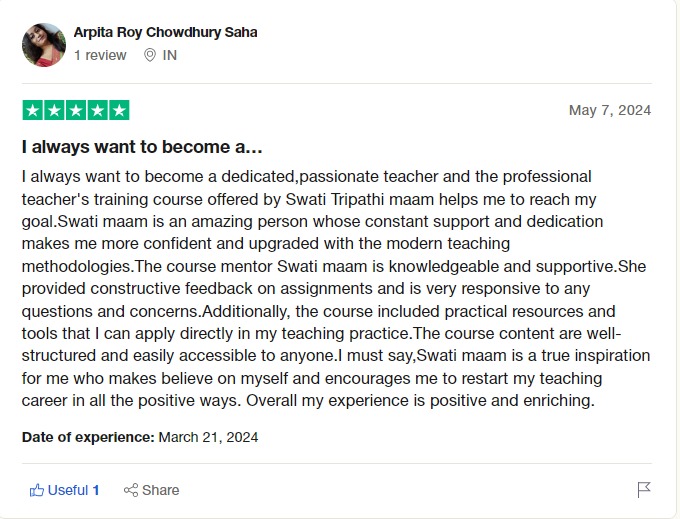Viewport: 680px width, 519px height.
Task: Click the fifth green rating star
Action: (119, 110)
